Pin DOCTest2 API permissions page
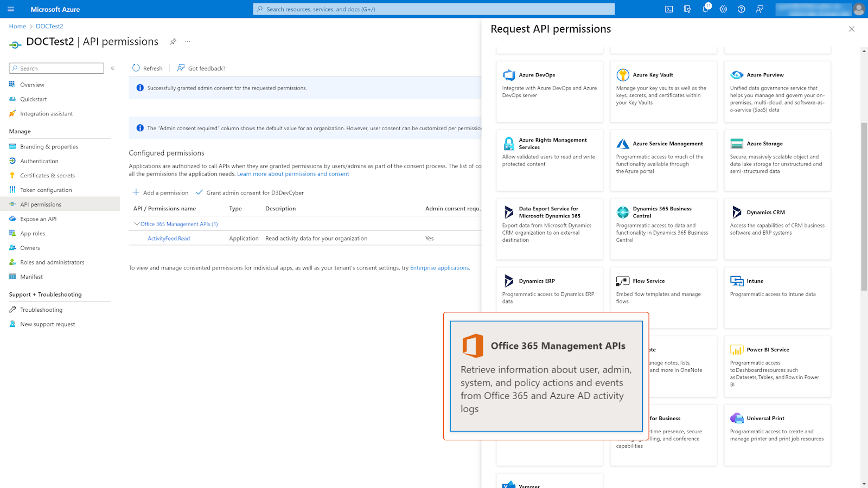This screenshot has height=488, width=868. pyautogui.click(x=173, y=42)
